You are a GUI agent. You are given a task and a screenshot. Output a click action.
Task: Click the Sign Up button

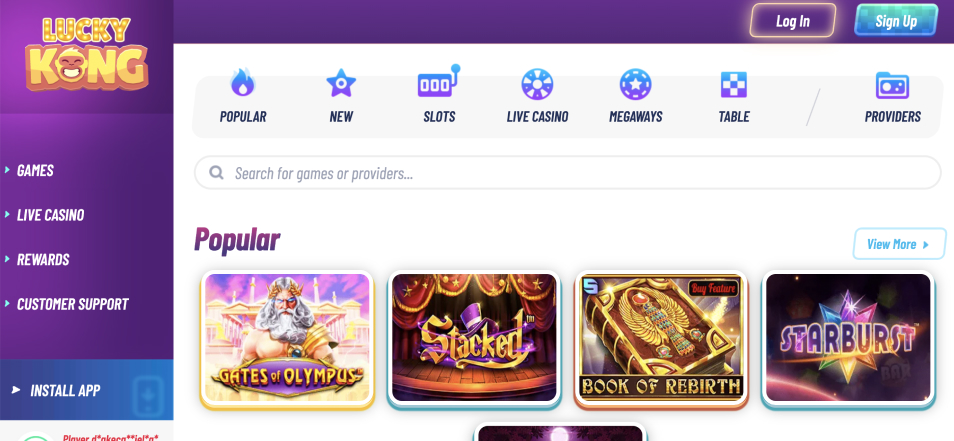(x=896, y=21)
